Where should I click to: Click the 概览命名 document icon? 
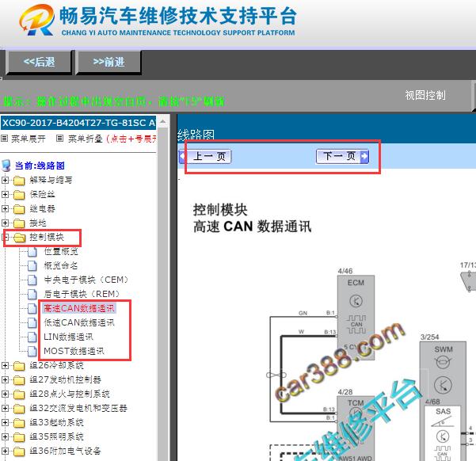[x=32, y=265]
